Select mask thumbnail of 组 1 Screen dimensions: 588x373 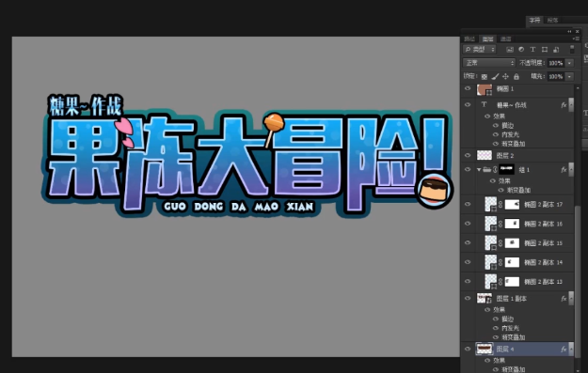(506, 169)
